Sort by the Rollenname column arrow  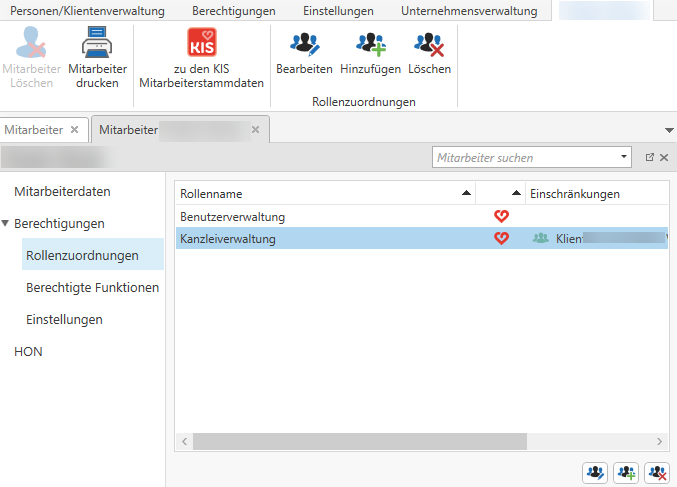click(x=465, y=193)
